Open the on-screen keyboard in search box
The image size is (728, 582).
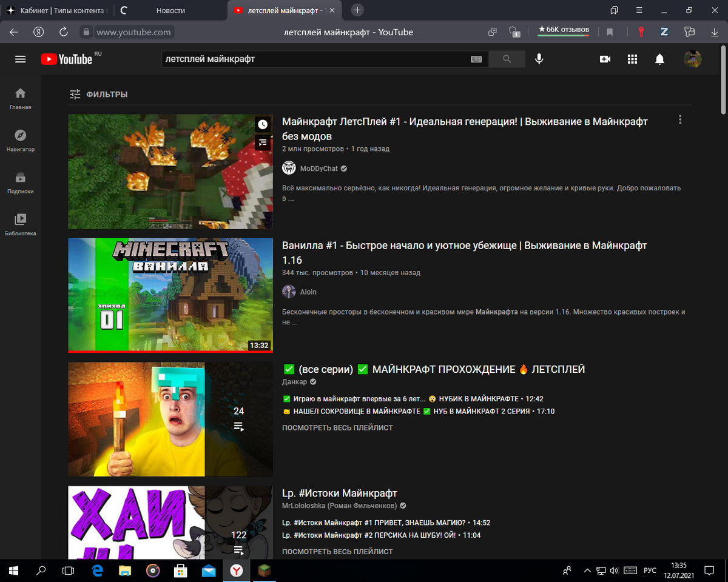[476, 59]
